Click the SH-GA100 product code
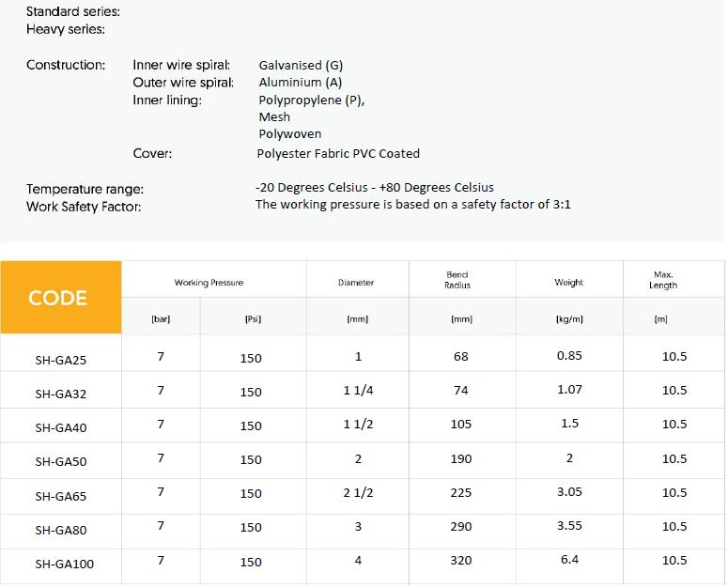The image size is (728, 588). coord(65,564)
